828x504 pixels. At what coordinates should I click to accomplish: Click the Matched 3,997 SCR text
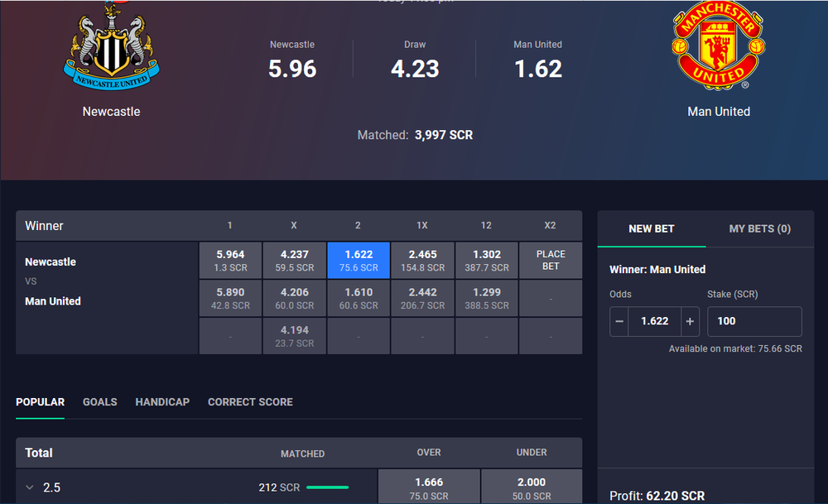click(x=415, y=135)
